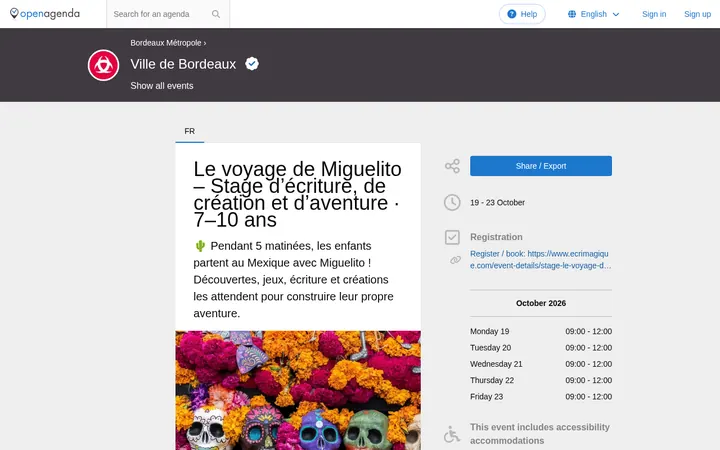Click the '19 - 23 October' date text
The image size is (720, 450).
point(497,202)
